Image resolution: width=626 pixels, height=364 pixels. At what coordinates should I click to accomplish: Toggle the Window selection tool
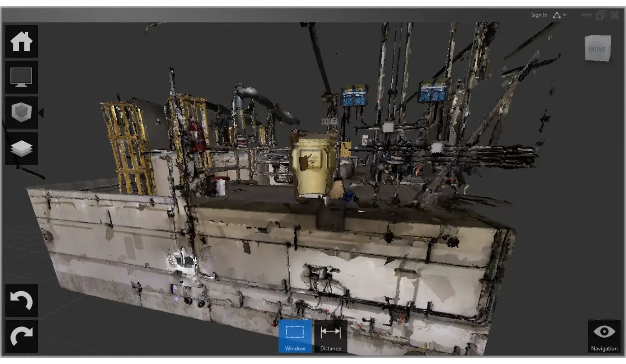295,336
